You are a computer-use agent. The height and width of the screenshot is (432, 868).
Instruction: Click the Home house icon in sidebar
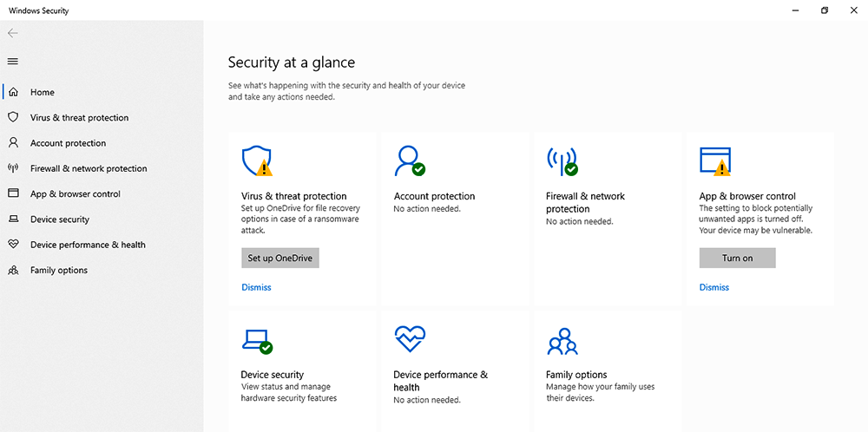click(x=13, y=92)
